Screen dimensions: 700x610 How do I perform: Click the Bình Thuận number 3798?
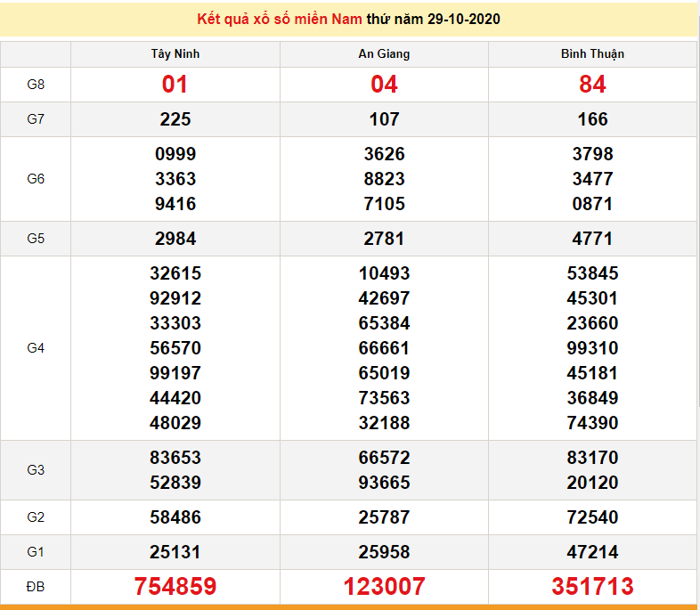click(x=592, y=154)
